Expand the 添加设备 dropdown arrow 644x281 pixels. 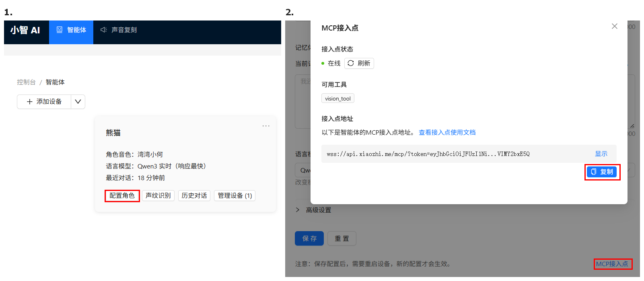pyautogui.click(x=78, y=102)
